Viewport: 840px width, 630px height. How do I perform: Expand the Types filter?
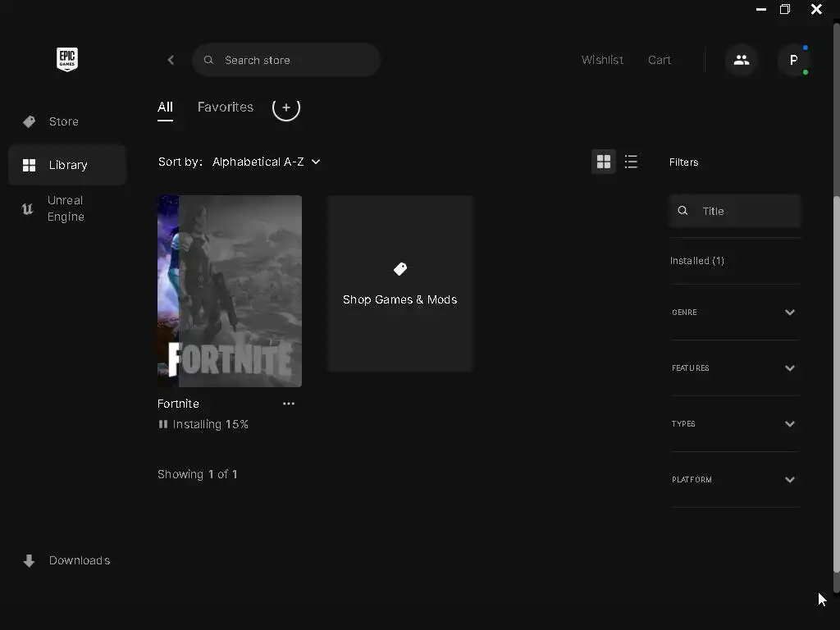pos(734,424)
